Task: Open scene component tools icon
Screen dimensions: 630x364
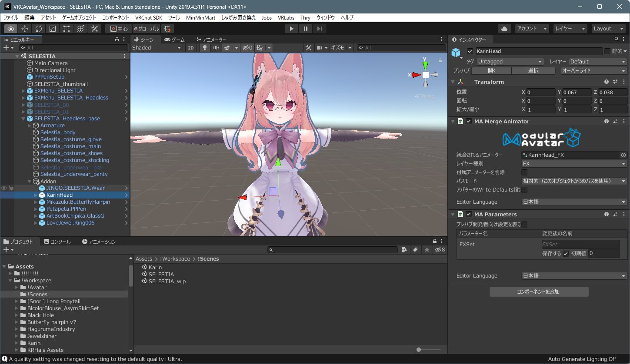Action: (308, 48)
